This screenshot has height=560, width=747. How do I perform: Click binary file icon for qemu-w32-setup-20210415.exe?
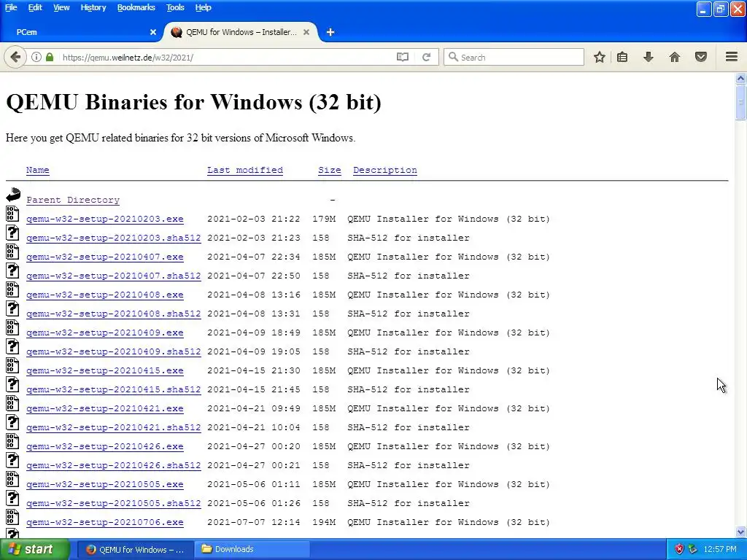pos(12,366)
